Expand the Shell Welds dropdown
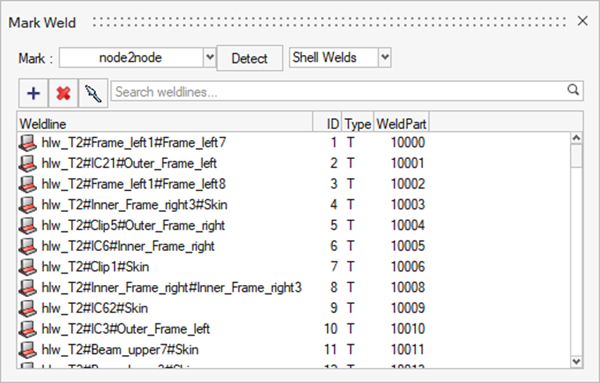 point(385,58)
